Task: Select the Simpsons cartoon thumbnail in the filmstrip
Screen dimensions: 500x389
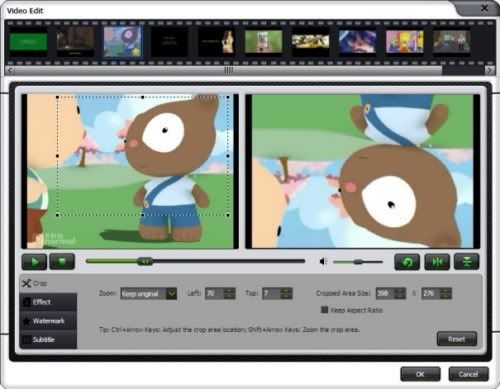Action: point(404,42)
